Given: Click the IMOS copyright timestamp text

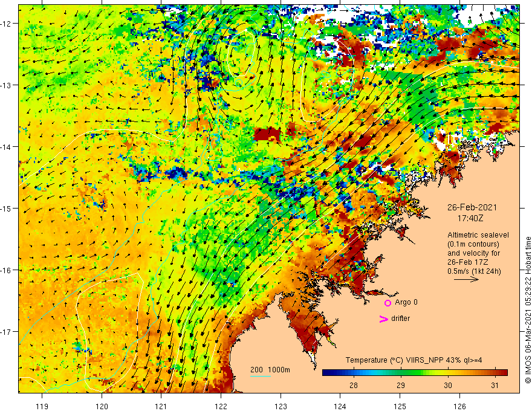Looking at the screenshot, I should pos(528,311).
